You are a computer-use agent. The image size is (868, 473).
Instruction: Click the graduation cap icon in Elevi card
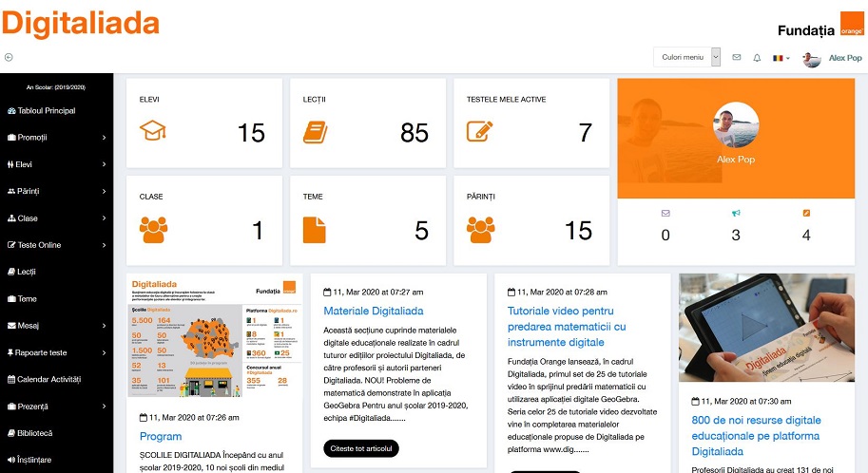(153, 131)
